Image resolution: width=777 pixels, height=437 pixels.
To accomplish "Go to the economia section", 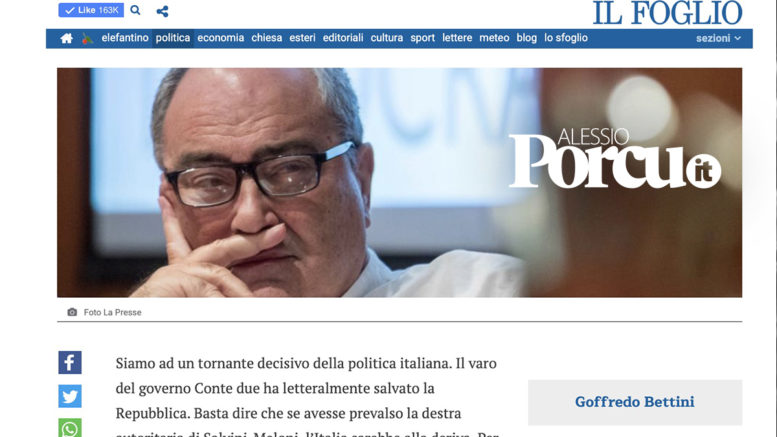I will [x=221, y=38].
